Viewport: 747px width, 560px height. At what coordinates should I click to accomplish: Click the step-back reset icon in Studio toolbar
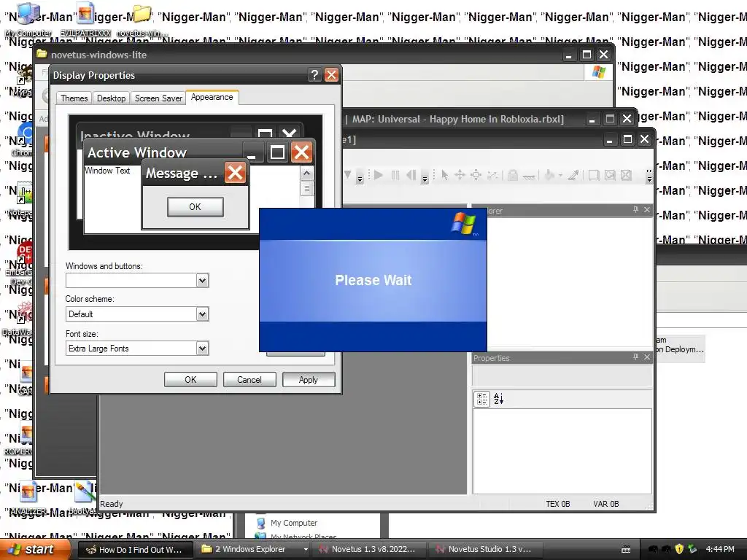(x=411, y=175)
